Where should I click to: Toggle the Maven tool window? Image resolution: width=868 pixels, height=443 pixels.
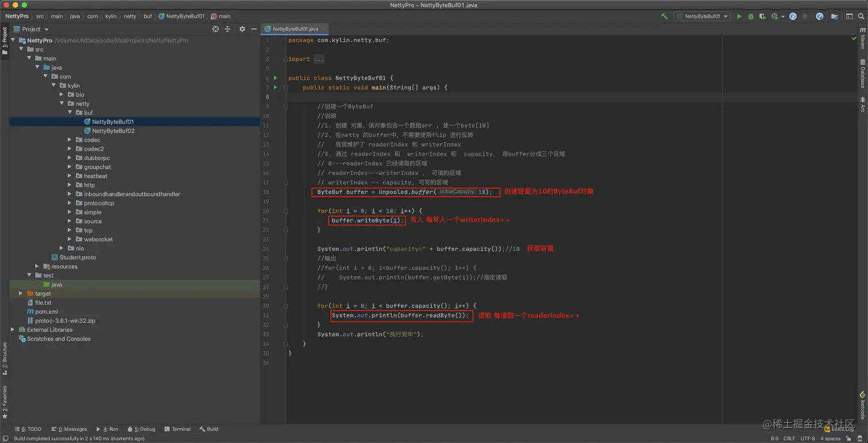point(862,38)
